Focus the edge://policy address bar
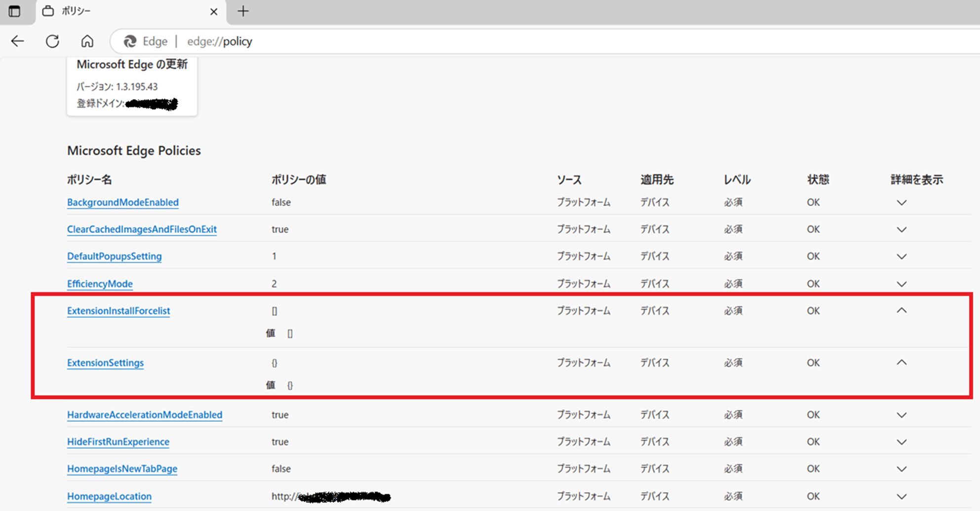The height and width of the screenshot is (511, 980). [x=543, y=41]
